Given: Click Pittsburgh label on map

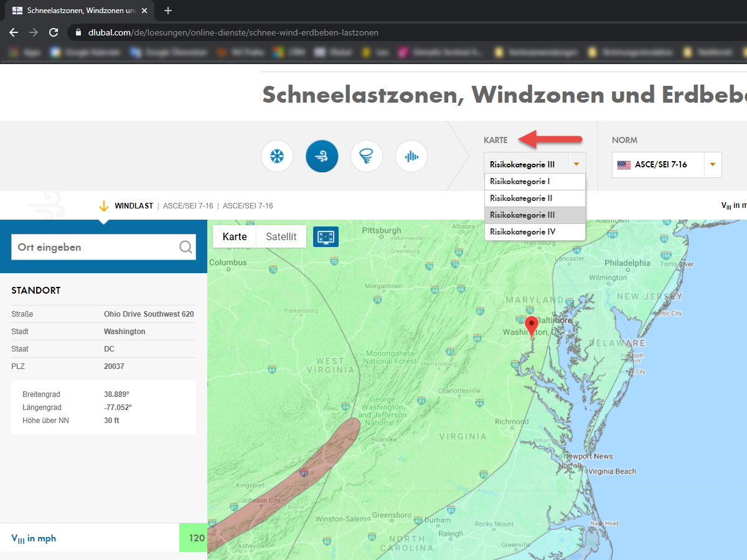Looking at the screenshot, I should 382,230.
